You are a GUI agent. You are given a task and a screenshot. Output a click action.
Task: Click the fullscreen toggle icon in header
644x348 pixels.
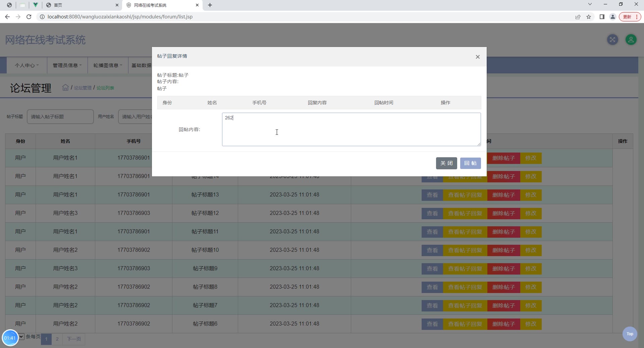(612, 40)
